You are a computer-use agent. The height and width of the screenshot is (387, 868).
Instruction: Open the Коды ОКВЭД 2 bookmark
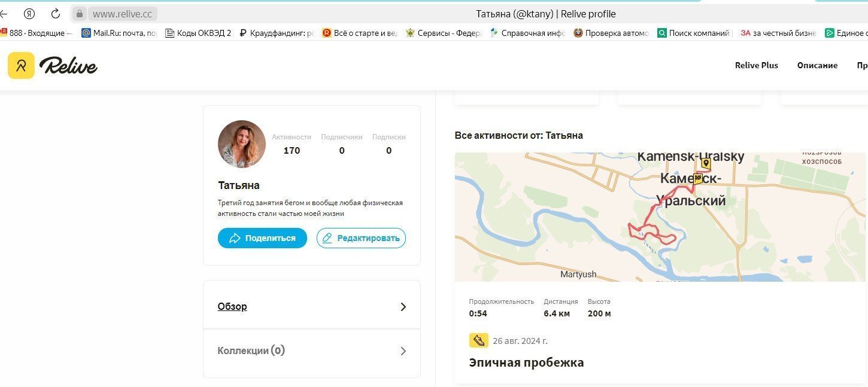tap(198, 33)
